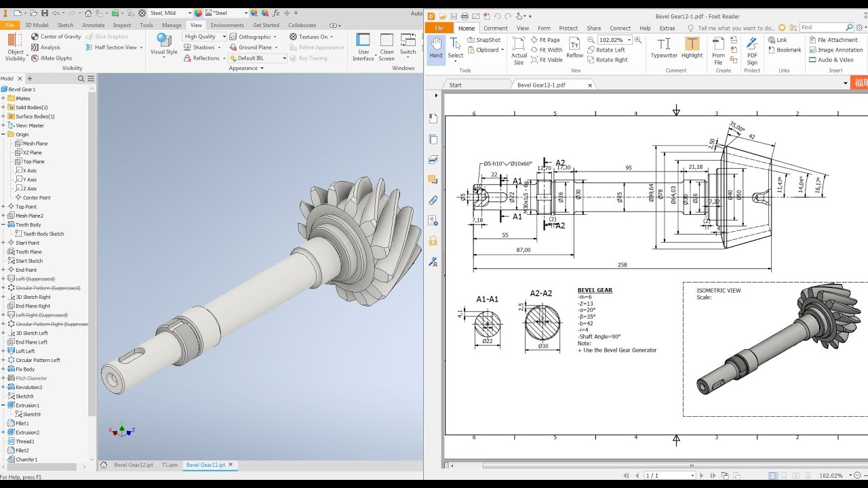Open the Protect tab in Foxit Reader
The height and width of the screenshot is (488, 868).
pyautogui.click(x=568, y=28)
